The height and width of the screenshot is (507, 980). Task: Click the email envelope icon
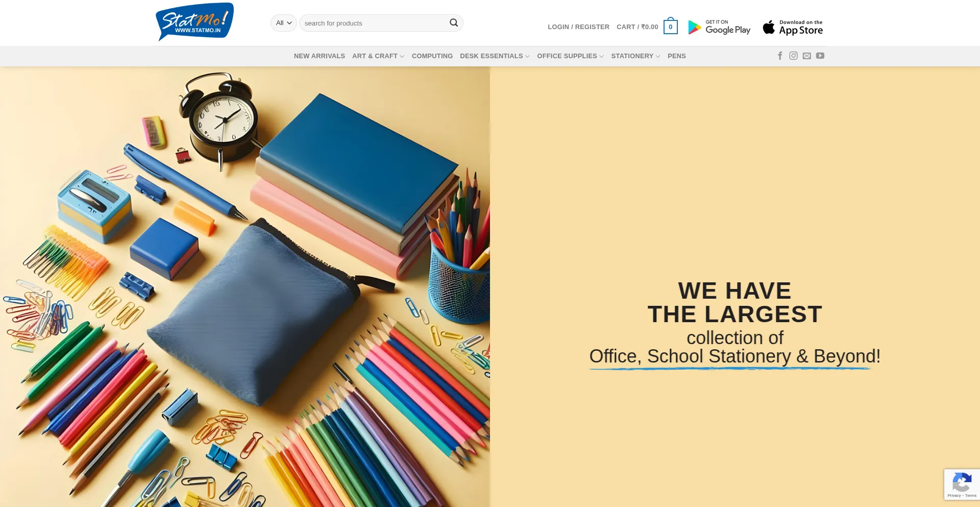click(x=806, y=56)
